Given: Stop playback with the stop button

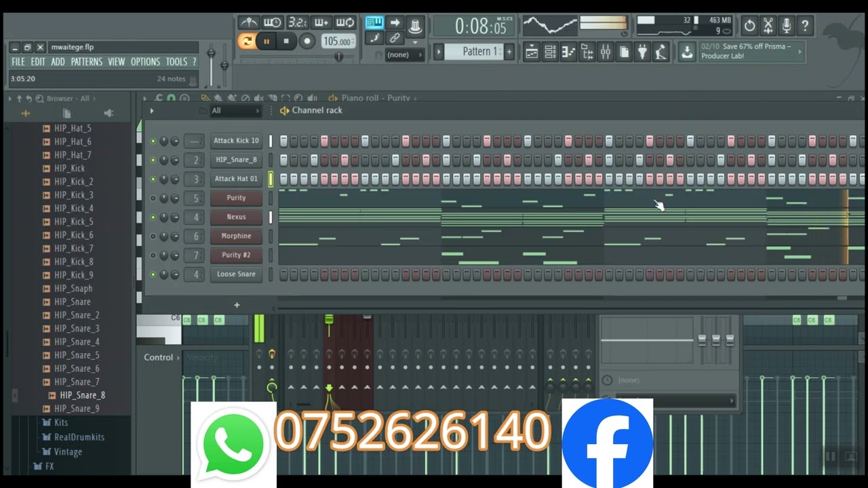Looking at the screenshot, I should point(286,41).
